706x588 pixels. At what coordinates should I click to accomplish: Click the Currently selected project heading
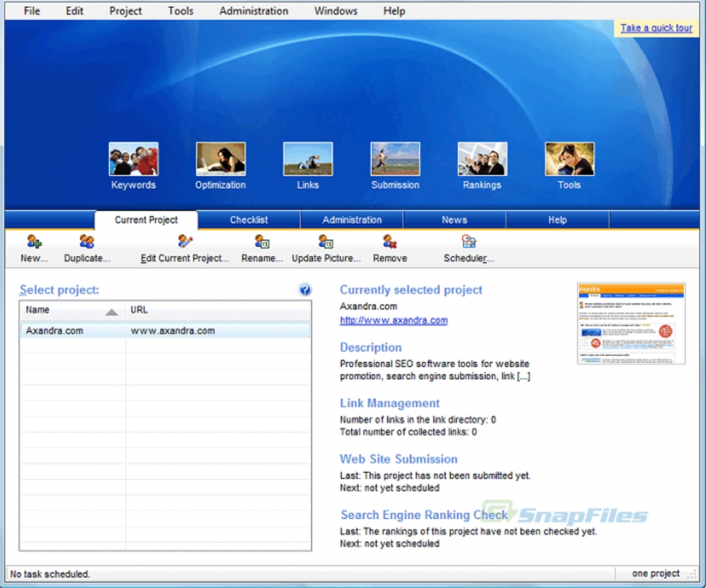click(x=411, y=290)
